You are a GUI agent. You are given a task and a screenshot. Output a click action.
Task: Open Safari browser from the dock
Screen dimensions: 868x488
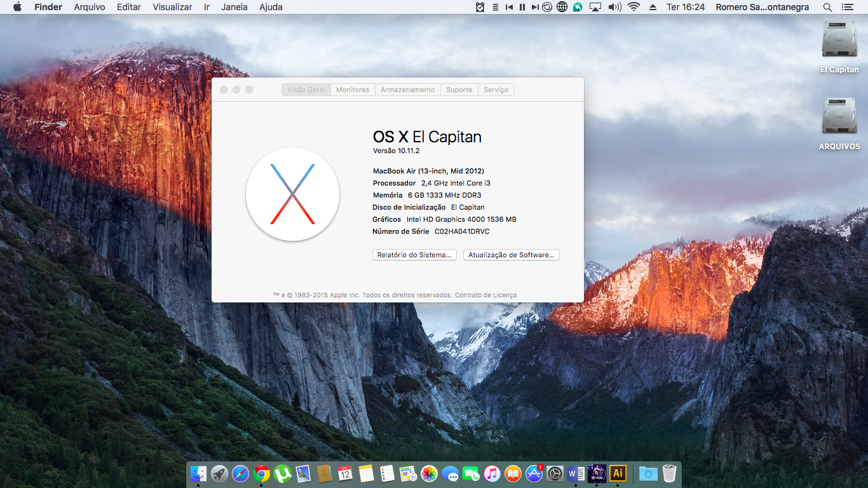click(240, 473)
